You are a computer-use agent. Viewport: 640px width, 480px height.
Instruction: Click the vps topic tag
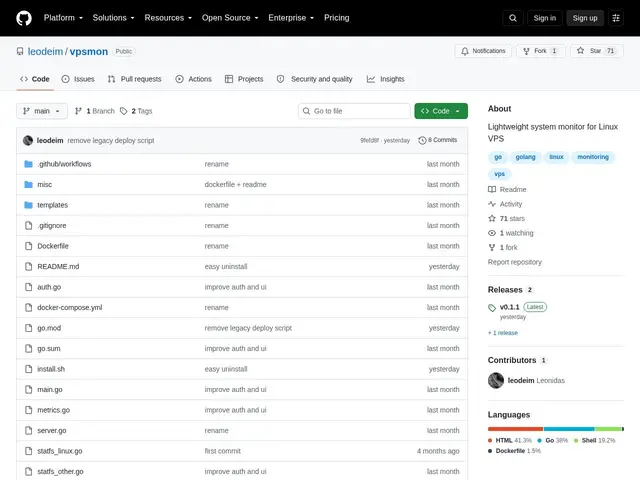point(499,174)
